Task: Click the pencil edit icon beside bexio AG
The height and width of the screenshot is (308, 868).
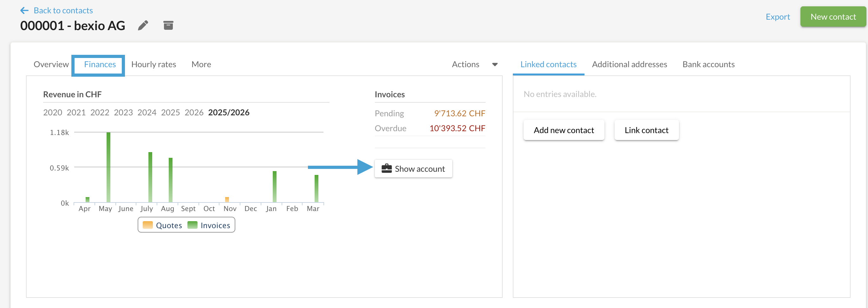Action: [143, 26]
